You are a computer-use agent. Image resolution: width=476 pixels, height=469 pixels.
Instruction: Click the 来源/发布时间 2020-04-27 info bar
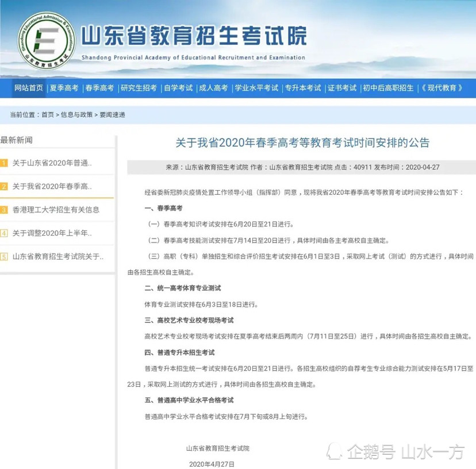click(301, 167)
